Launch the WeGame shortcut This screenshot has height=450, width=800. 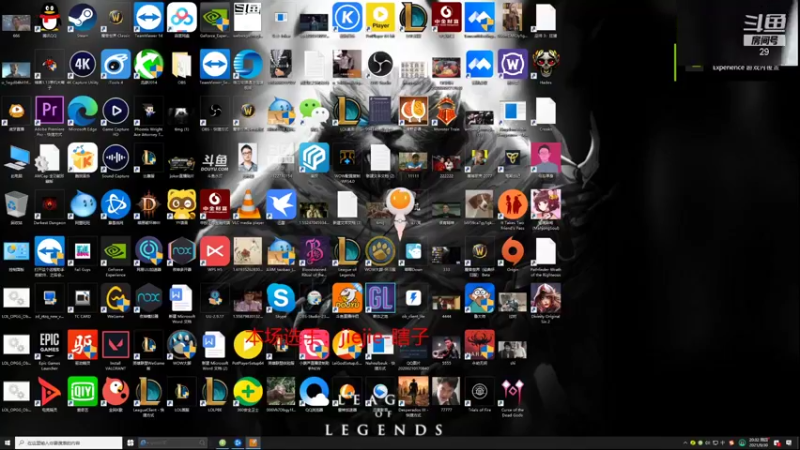(x=116, y=298)
